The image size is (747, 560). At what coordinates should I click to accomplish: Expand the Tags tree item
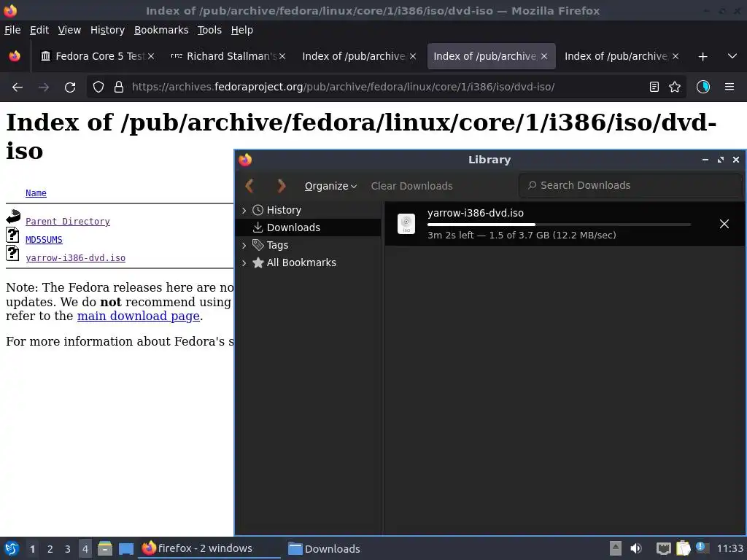click(x=244, y=245)
